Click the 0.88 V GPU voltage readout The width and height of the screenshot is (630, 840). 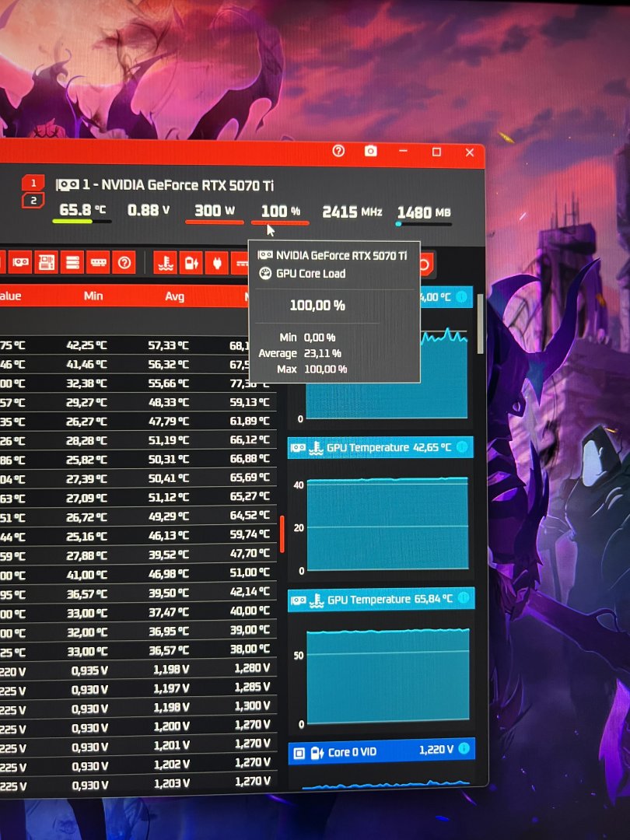[x=149, y=210]
